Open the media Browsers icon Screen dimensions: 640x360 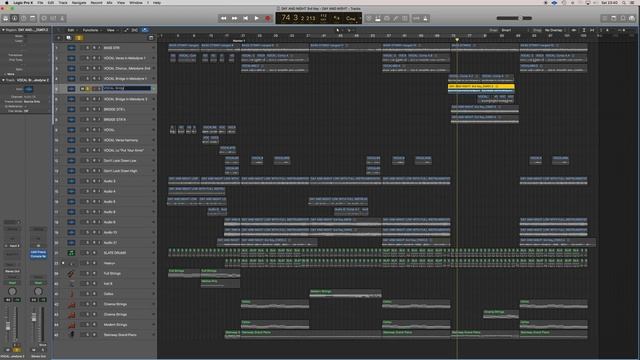point(632,18)
